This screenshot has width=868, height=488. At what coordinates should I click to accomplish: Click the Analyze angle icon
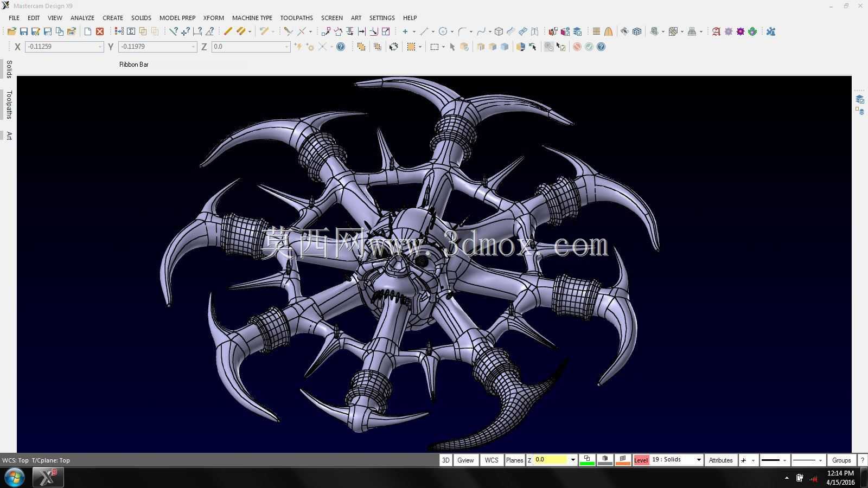tap(209, 31)
